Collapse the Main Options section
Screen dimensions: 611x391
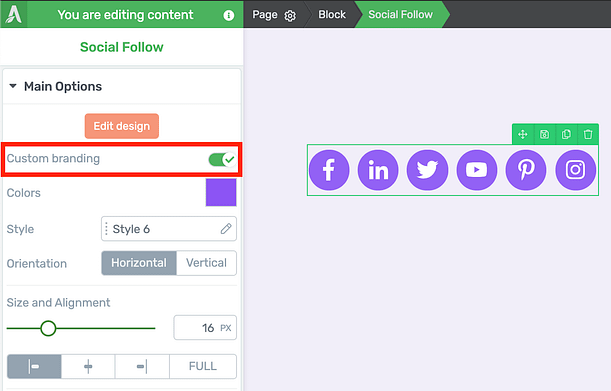(13, 86)
